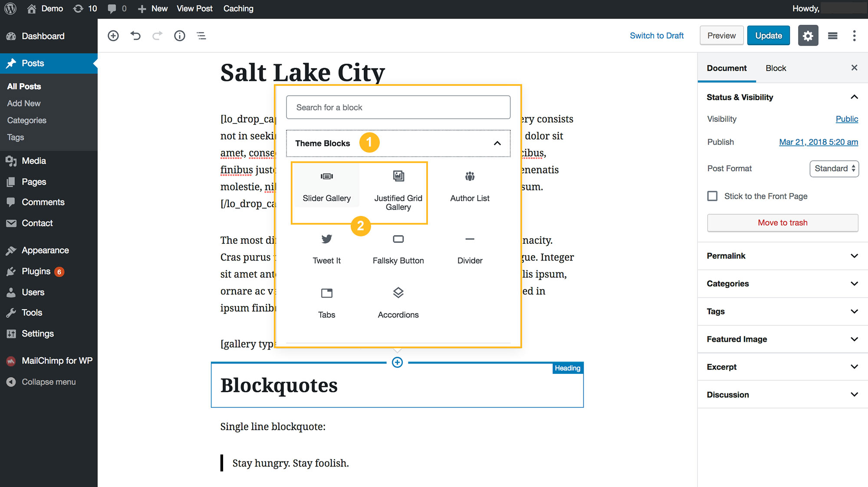Viewport: 868px width, 487px height.
Task: Click View Post in the admin bar
Action: point(194,9)
